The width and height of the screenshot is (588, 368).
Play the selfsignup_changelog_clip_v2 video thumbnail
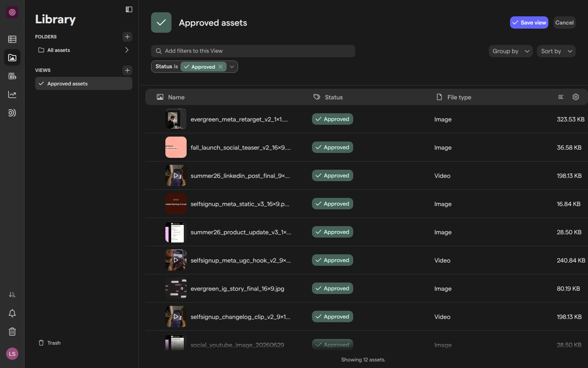coord(176,316)
